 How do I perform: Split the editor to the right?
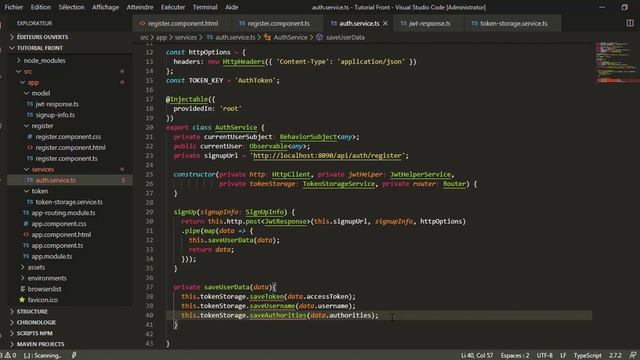pos(630,23)
